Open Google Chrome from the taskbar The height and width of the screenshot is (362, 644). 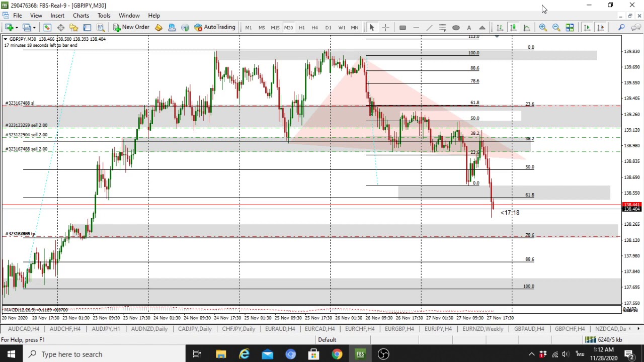pyautogui.click(x=337, y=354)
